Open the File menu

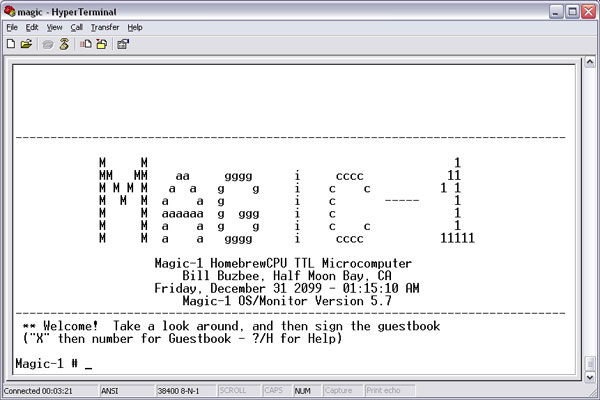pos(12,27)
